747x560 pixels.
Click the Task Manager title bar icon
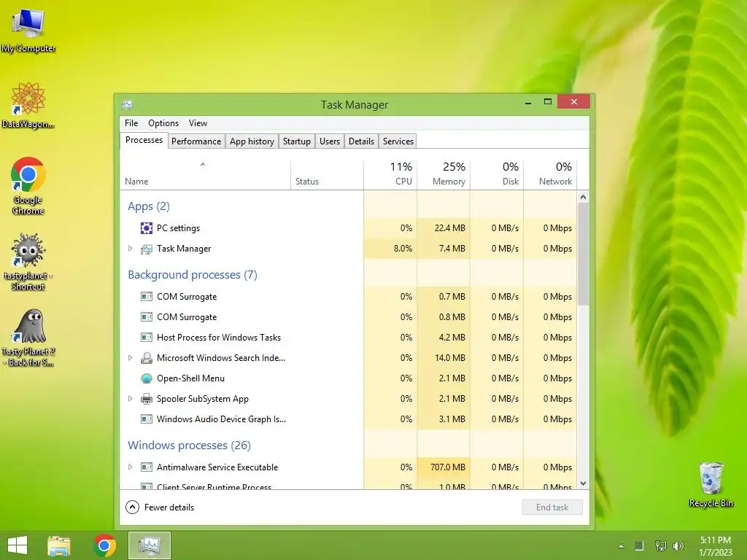(x=127, y=104)
